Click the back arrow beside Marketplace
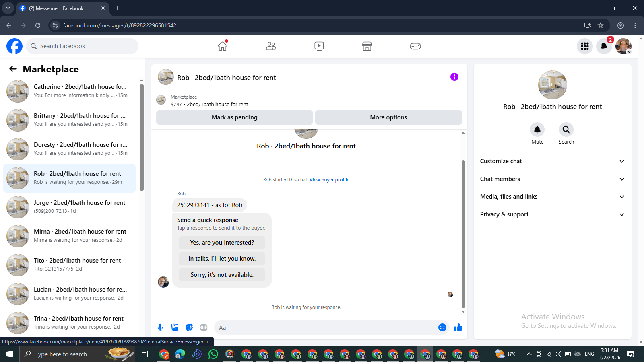644x362 pixels. click(13, 69)
